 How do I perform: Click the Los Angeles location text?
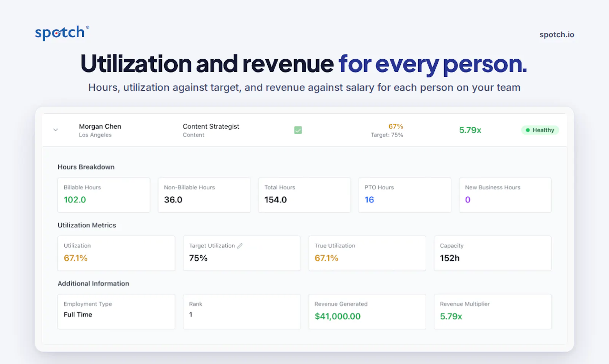click(x=95, y=135)
